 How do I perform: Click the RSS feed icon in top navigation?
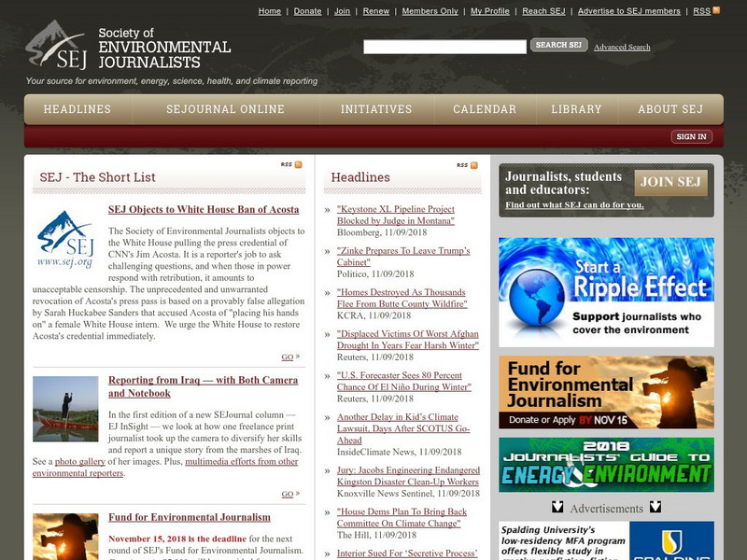pyautogui.click(x=716, y=10)
